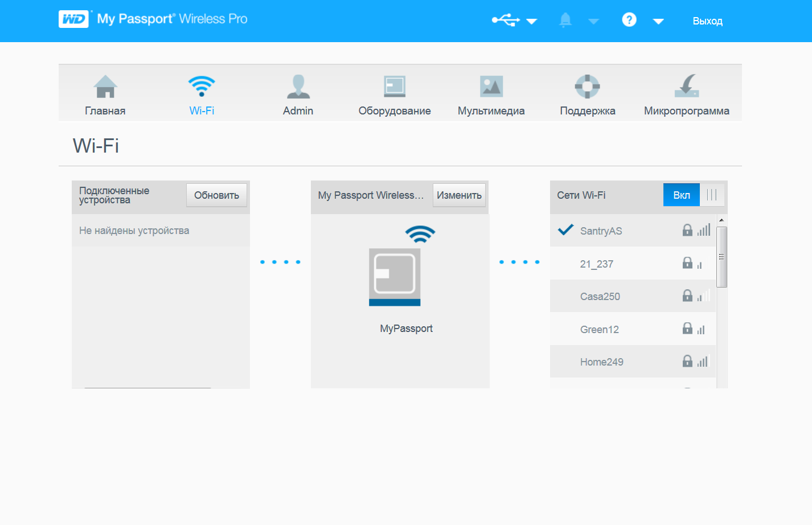The image size is (812, 525).
Task: Click the checkmark next to SantryAS
Action: click(565, 229)
